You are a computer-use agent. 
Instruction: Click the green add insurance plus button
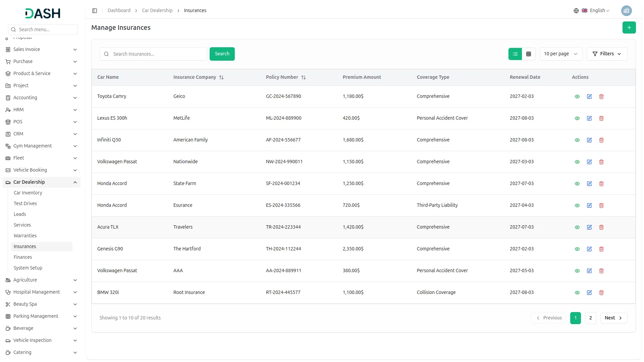[x=629, y=27]
